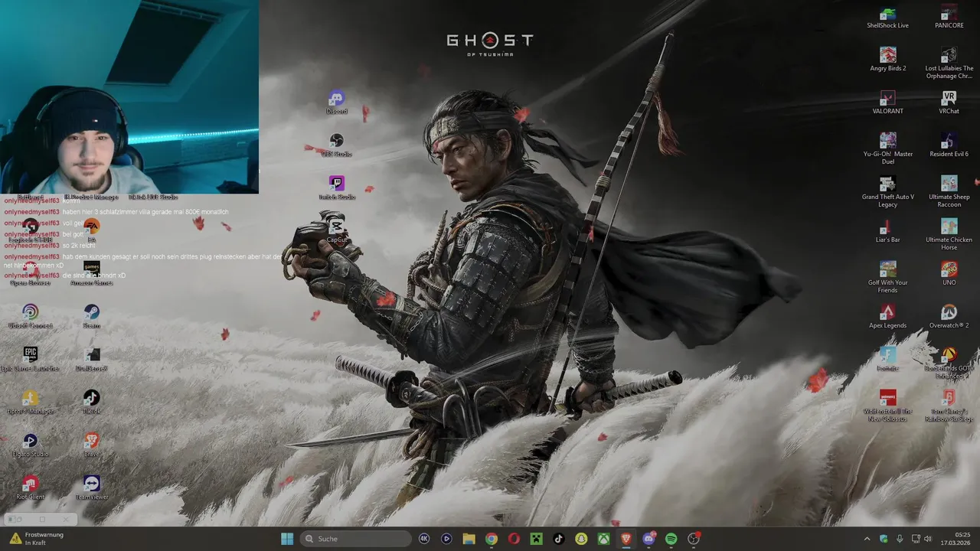The height and width of the screenshot is (551, 980).
Task: Launch ShellShock Live from the desktop
Action: [x=887, y=17]
